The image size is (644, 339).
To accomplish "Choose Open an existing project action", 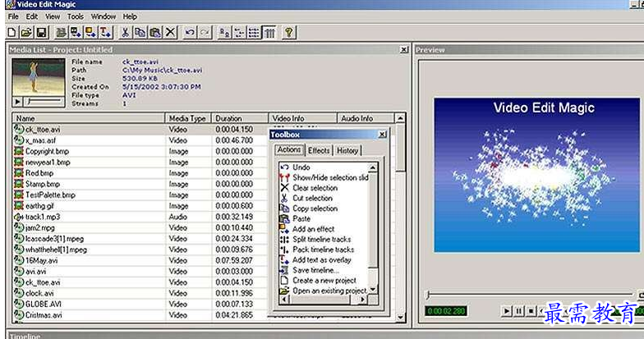I will tap(329, 291).
